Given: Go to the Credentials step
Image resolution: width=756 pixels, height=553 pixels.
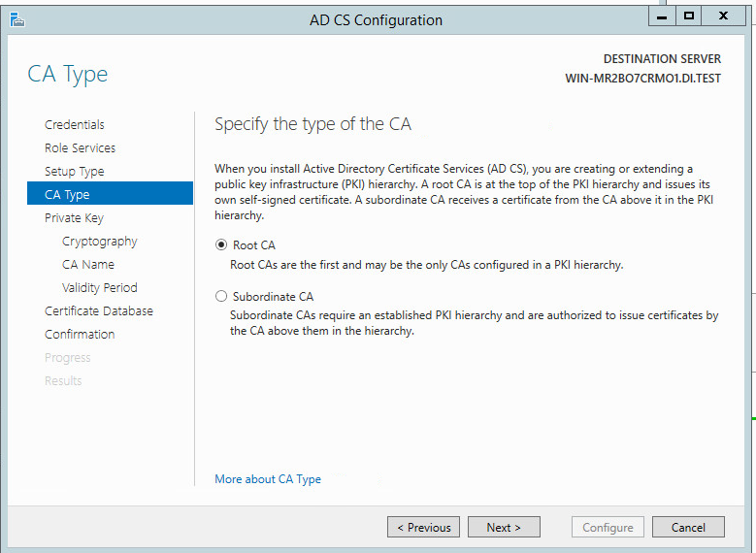Looking at the screenshot, I should (x=75, y=125).
